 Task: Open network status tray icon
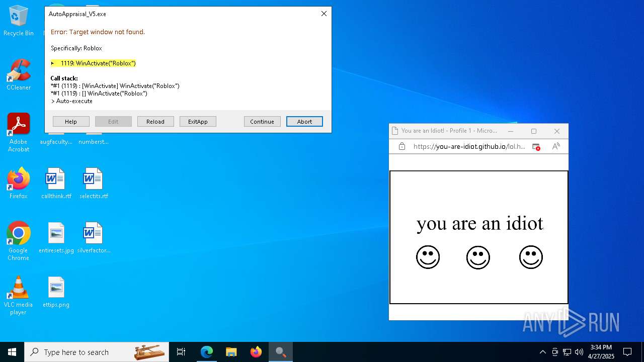coord(567,352)
